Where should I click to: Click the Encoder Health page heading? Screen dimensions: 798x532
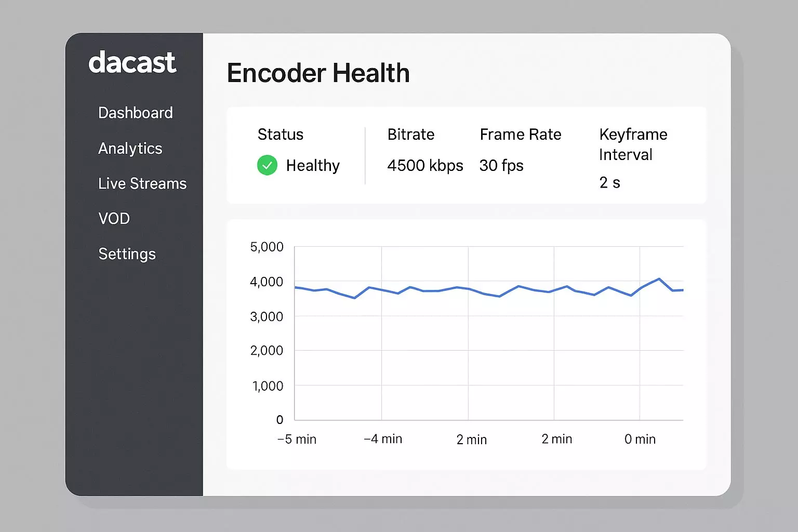(318, 73)
